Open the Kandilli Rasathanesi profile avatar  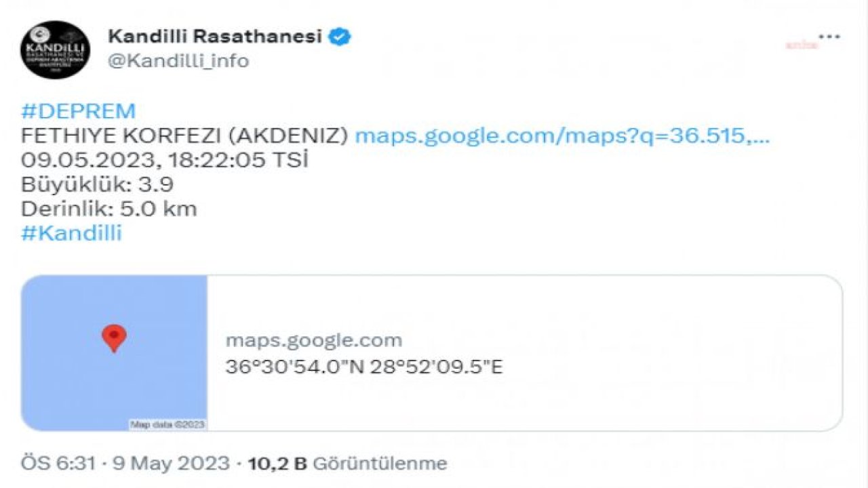pos(56,49)
